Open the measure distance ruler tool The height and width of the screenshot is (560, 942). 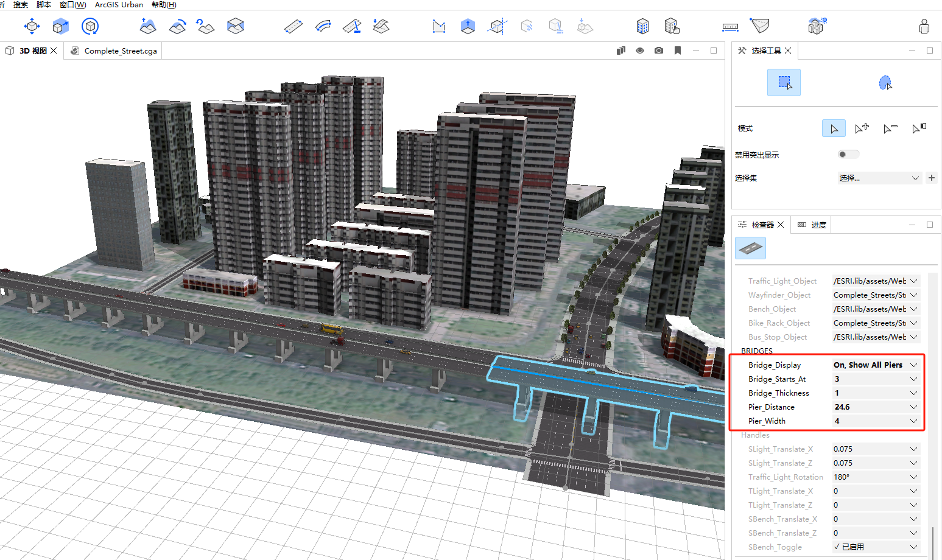730,27
